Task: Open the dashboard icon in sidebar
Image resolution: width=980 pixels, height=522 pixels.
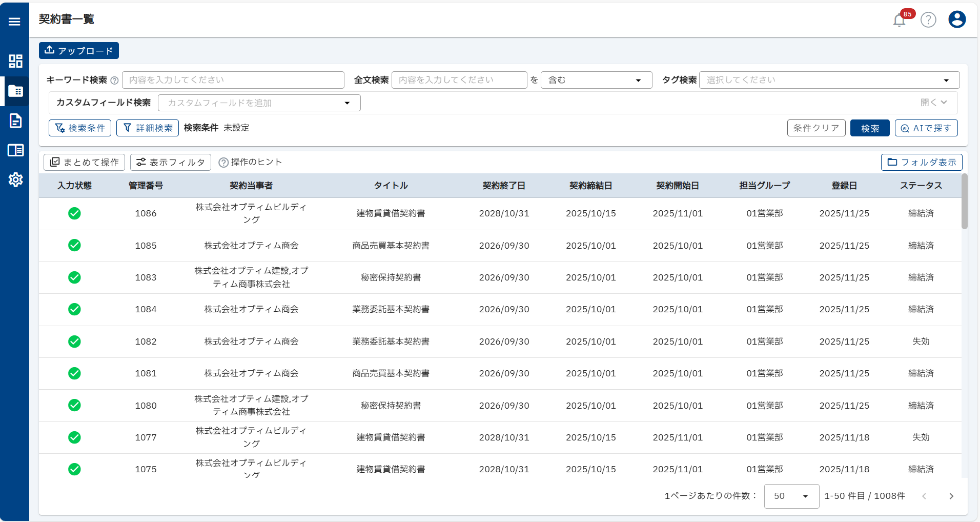Action: 15,61
